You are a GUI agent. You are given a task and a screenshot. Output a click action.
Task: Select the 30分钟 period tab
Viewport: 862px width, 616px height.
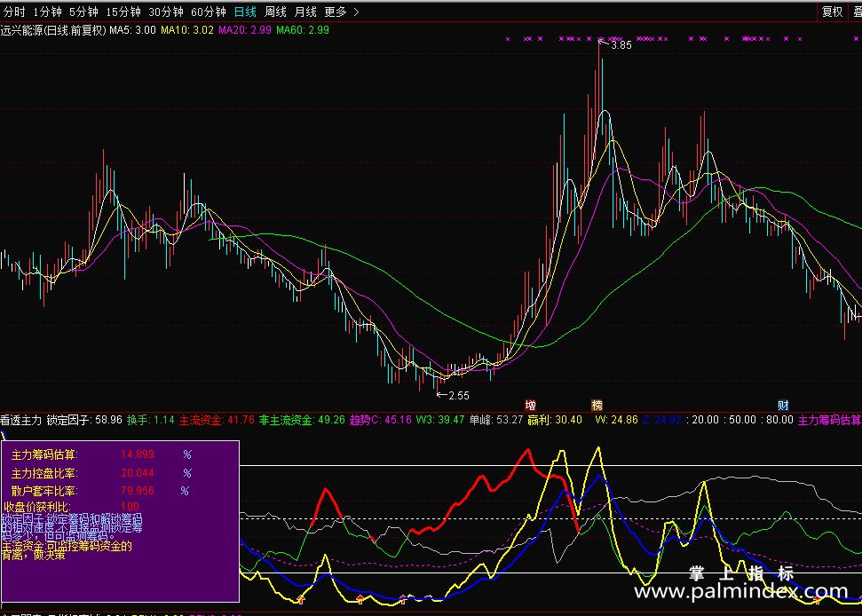click(x=165, y=12)
